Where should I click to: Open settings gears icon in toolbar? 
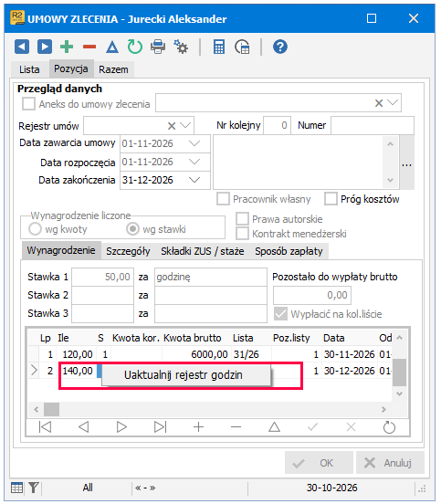pos(181,47)
